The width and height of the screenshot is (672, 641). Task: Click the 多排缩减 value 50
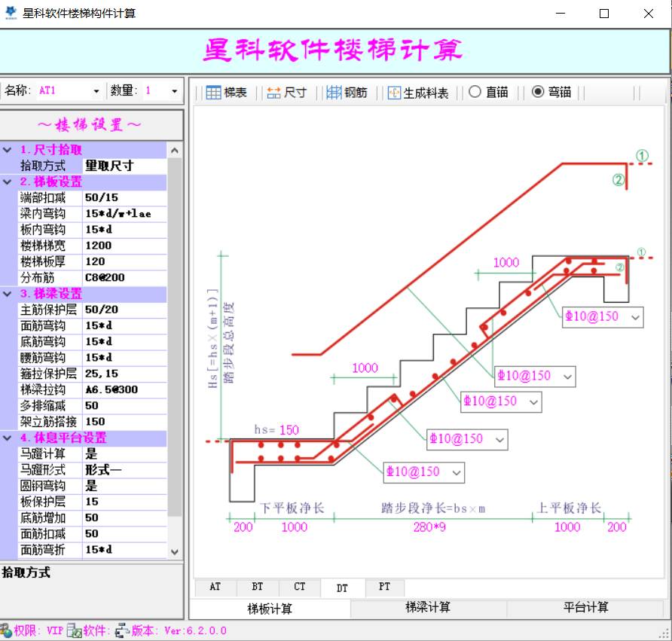124,406
